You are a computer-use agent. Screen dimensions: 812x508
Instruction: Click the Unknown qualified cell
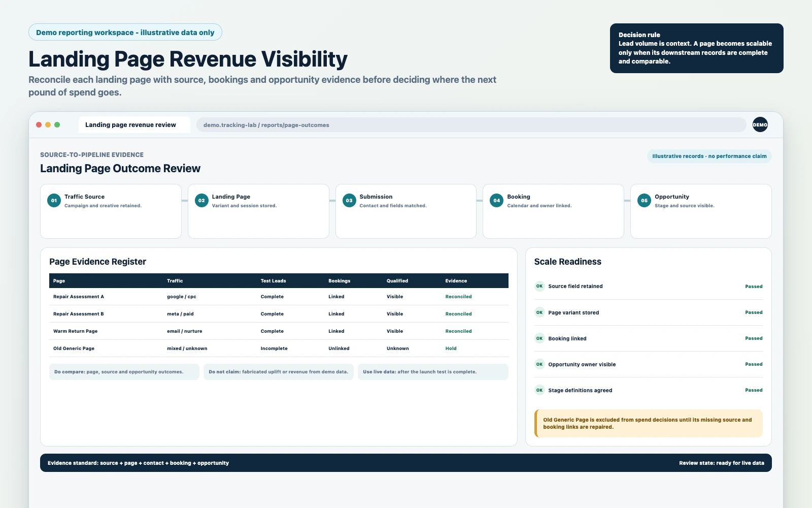tap(397, 348)
